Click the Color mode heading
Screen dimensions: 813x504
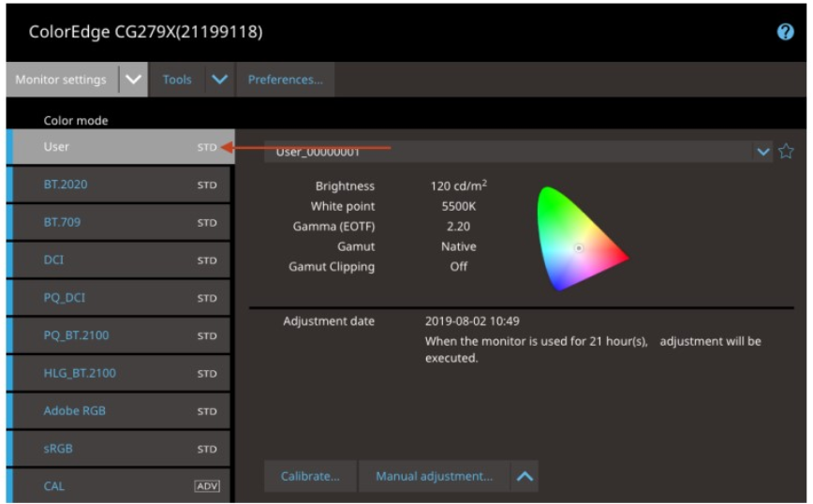tap(76, 120)
